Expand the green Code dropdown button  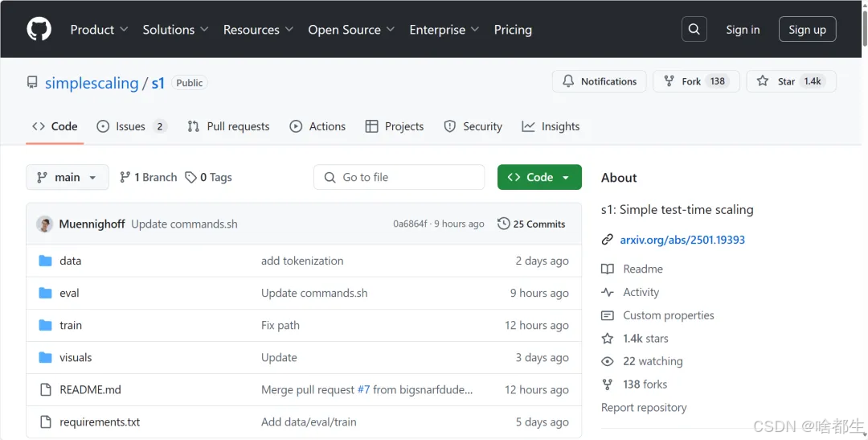[x=539, y=177]
